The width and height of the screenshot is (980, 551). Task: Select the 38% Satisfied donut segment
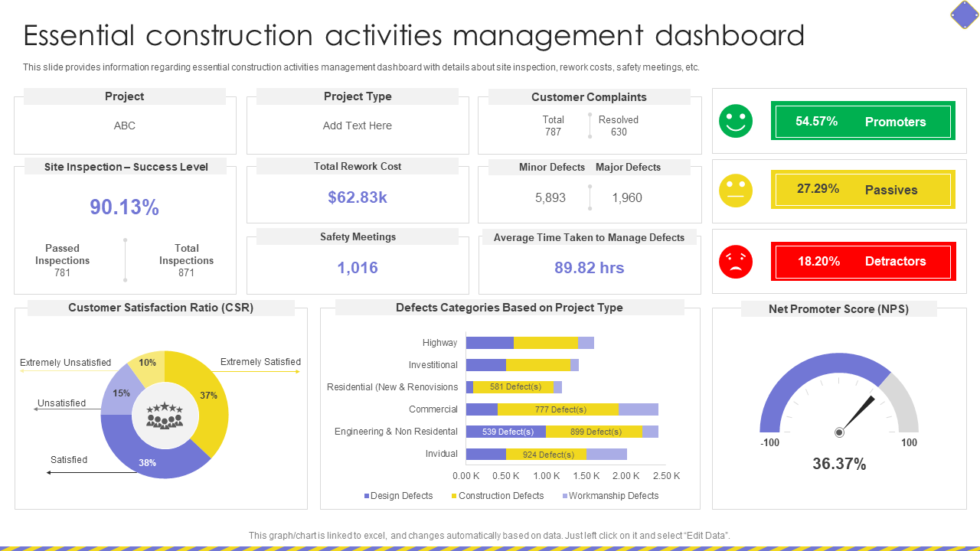coord(148,462)
